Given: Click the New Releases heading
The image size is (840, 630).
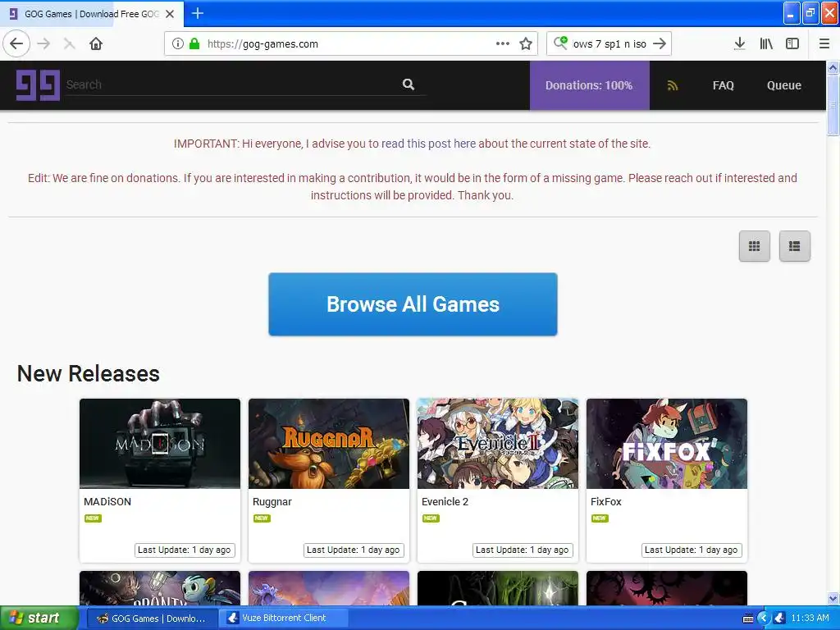Looking at the screenshot, I should point(89,373).
